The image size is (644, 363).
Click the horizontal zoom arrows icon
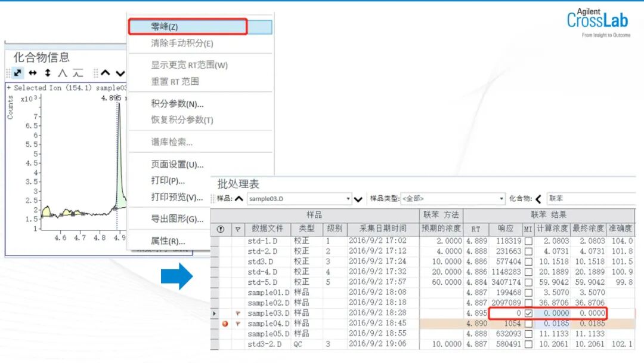click(32, 73)
